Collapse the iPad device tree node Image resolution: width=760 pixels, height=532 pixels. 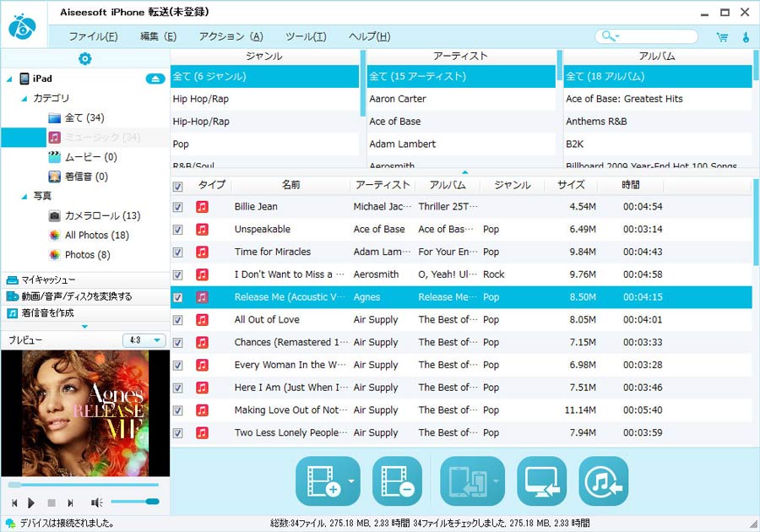(x=9, y=79)
